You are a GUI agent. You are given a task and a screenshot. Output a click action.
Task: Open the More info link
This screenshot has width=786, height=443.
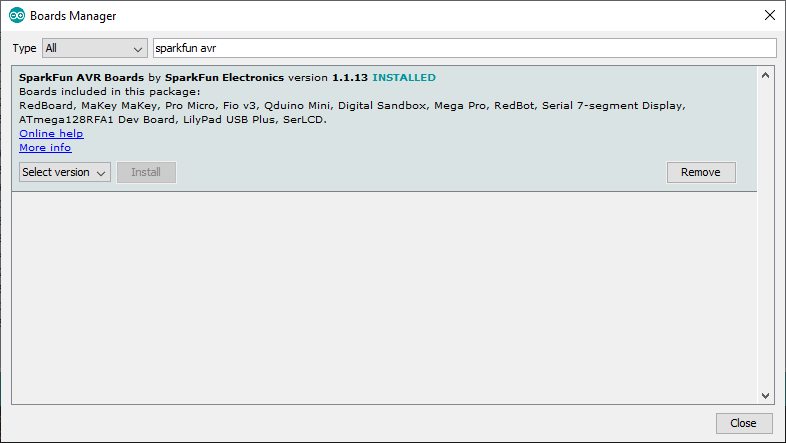(x=45, y=147)
